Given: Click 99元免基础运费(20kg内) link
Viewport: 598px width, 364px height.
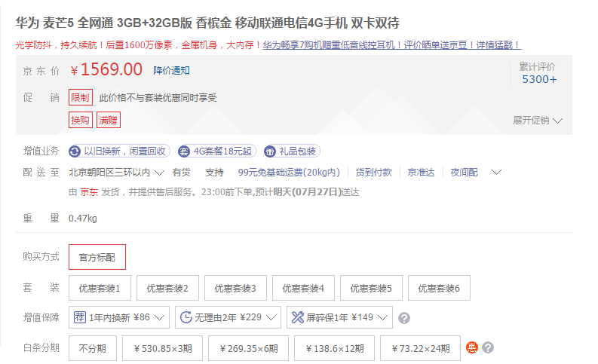Looking at the screenshot, I should [289, 173].
